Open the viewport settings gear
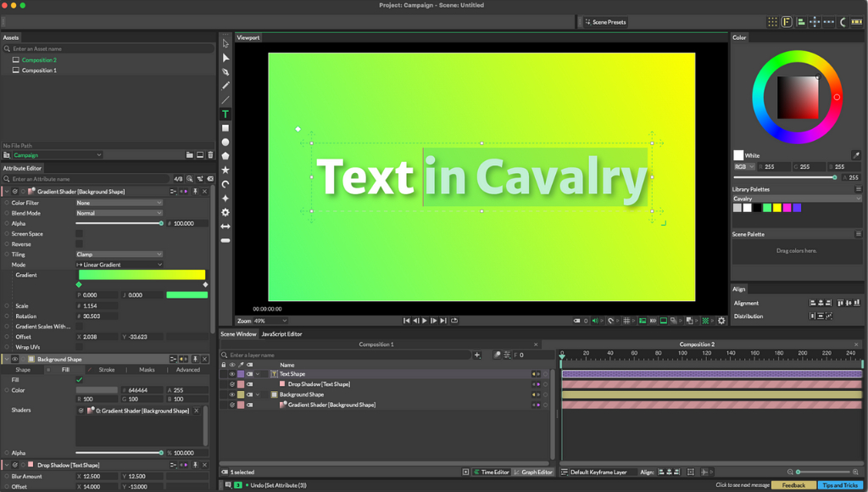Image resolution: width=868 pixels, height=492 pixels. (721, 321)
